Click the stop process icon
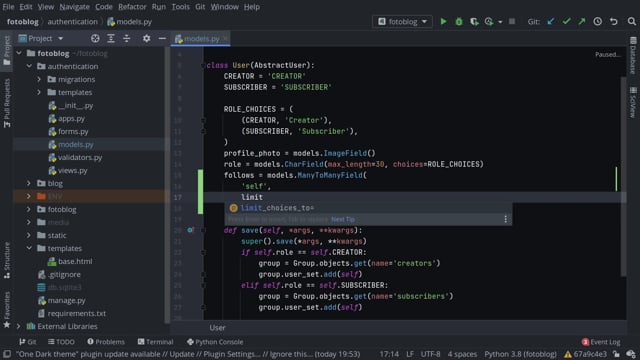The width and height of the screenshot is (640, 360). tap(512, 21)
